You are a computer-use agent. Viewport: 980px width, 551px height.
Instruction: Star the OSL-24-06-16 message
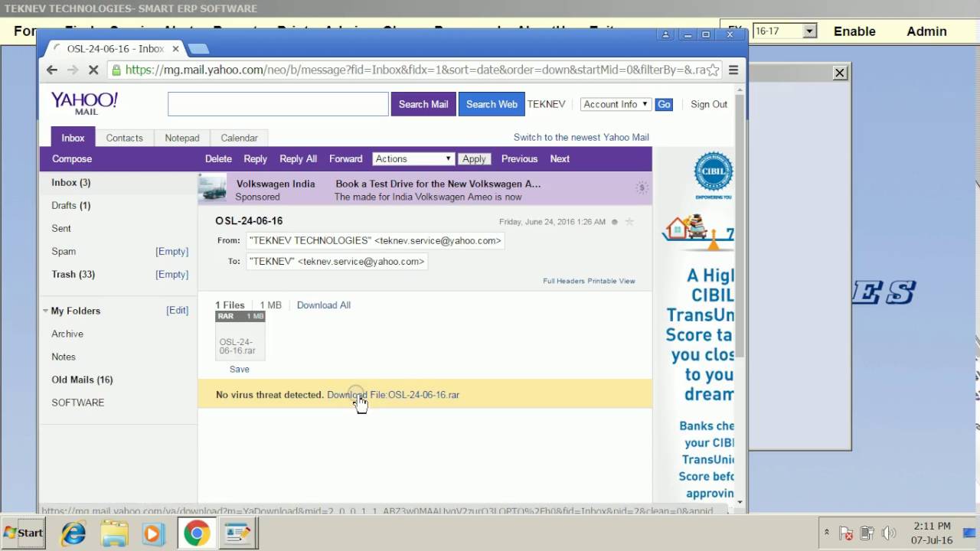(629, 222)
